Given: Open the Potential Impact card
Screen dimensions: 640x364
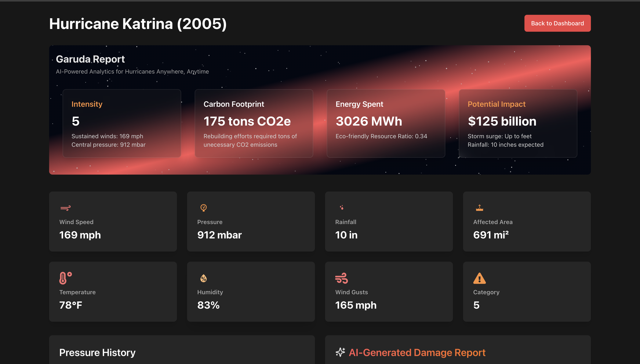Looking at the screenshot, I should pyautogui.click(x=518, y=123).
